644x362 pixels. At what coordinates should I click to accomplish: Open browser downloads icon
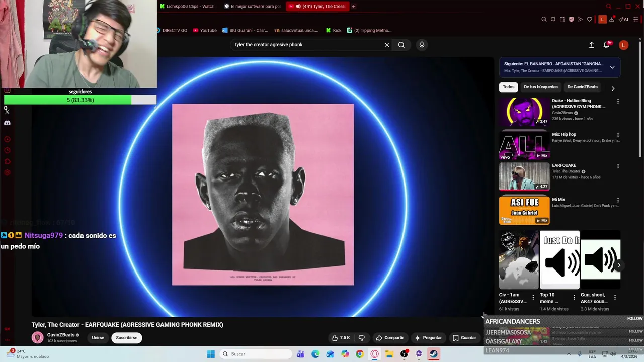[611, 19]
